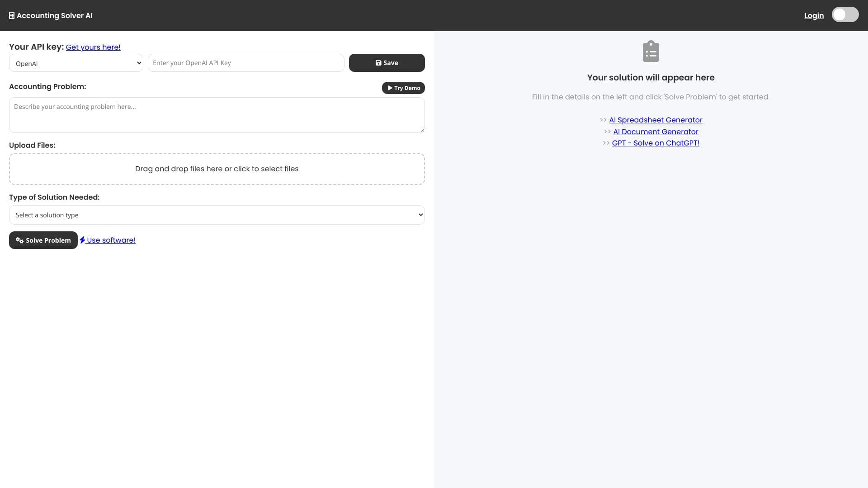Screen dimensions: 868x488
Task: Open the Login link
Action: (x=814, y=15)
